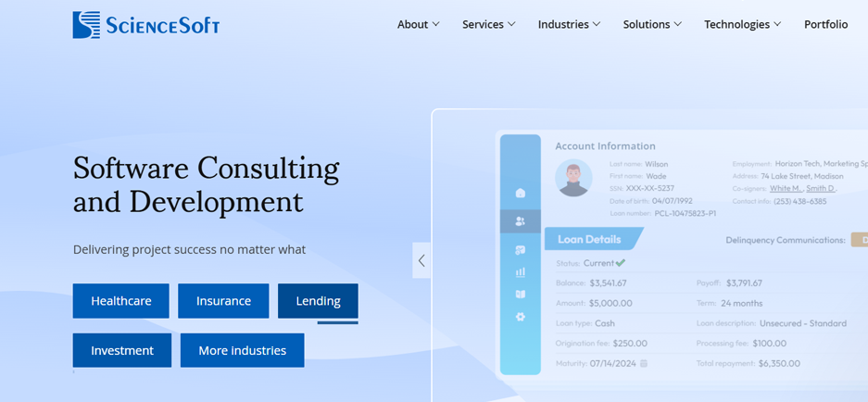
Task: Open the Industries dropdown menu
Action: point(569,24)
